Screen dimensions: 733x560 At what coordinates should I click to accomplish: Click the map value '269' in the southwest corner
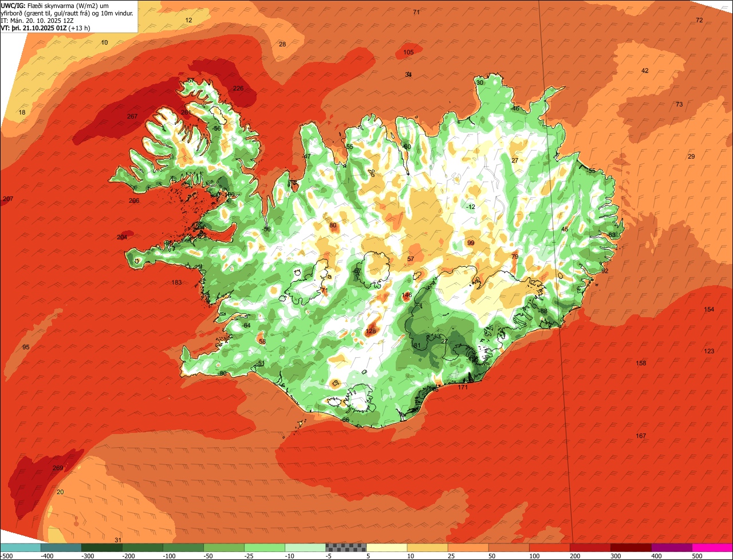(x=58, y=468)
